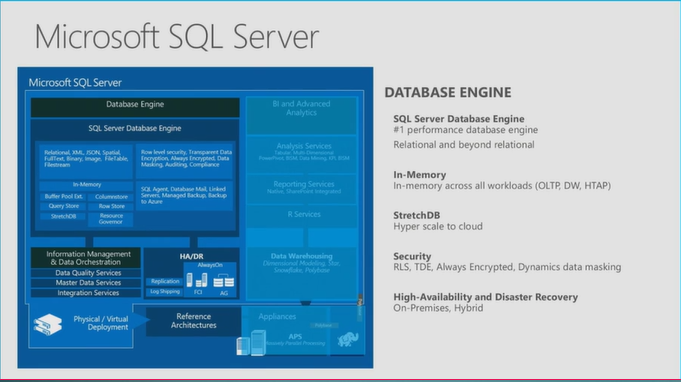Click the faded 'Reporting Services' box
This screenshot has height=382, width=681.
[301, 189]
